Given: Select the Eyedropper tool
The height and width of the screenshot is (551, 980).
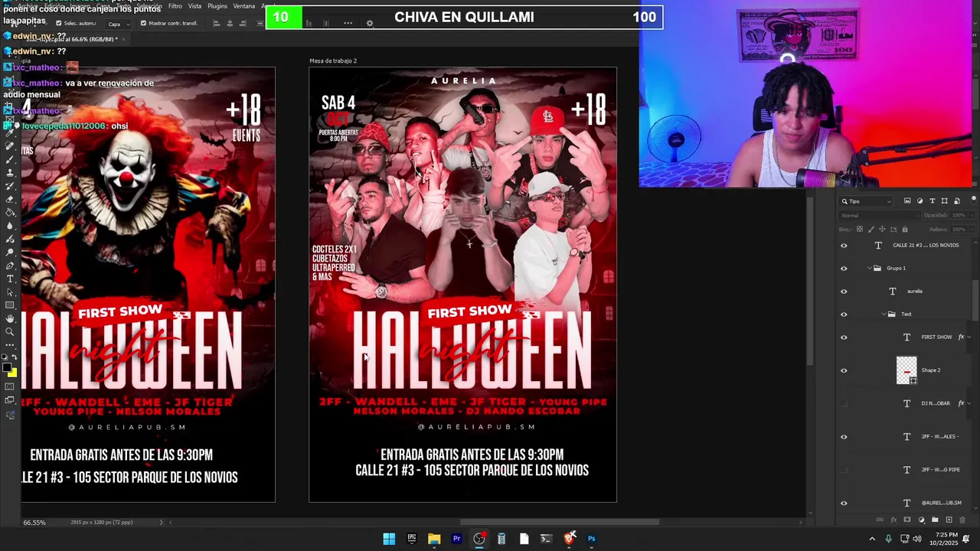Looking at the screenshot, I should (10, 132).
